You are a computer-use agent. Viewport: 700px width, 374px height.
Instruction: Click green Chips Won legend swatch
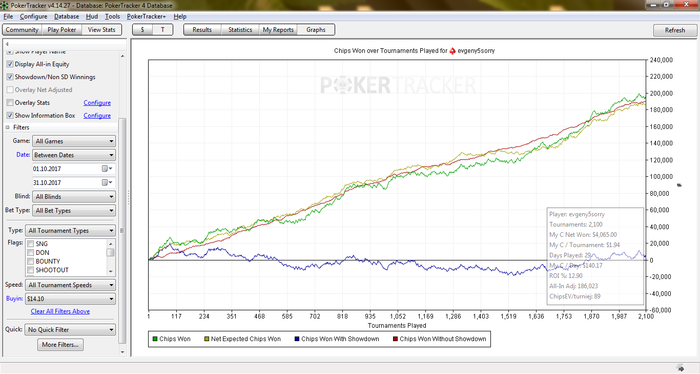154,339
